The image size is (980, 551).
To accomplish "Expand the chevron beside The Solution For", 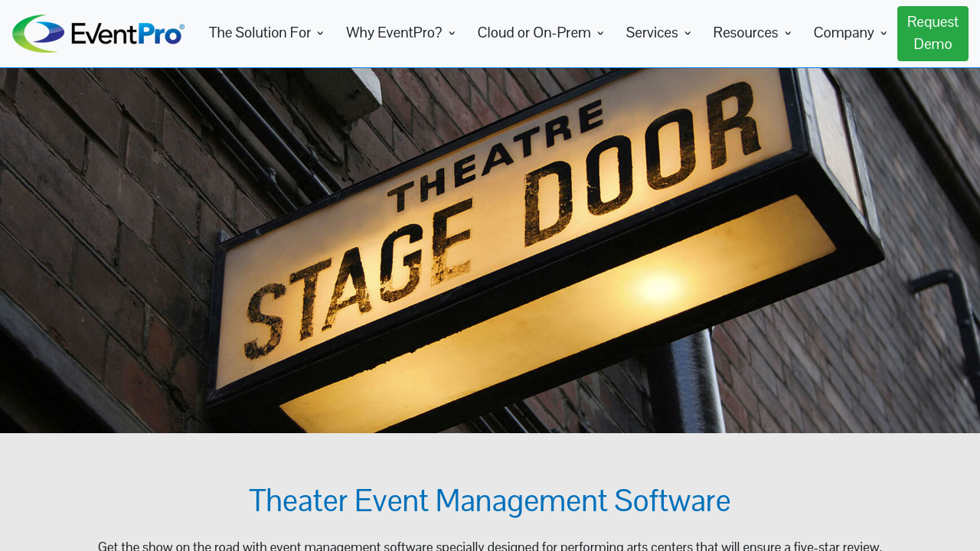I will point(320,34).
